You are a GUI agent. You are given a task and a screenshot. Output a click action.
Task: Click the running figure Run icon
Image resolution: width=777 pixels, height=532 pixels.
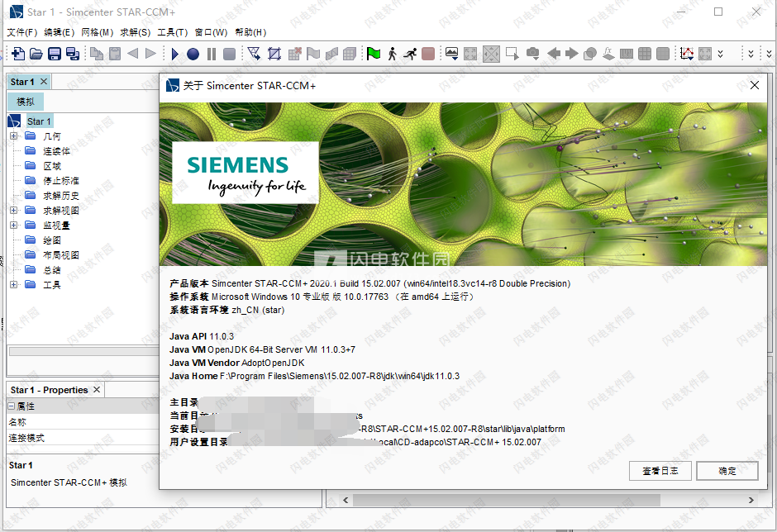coord(410,54)
